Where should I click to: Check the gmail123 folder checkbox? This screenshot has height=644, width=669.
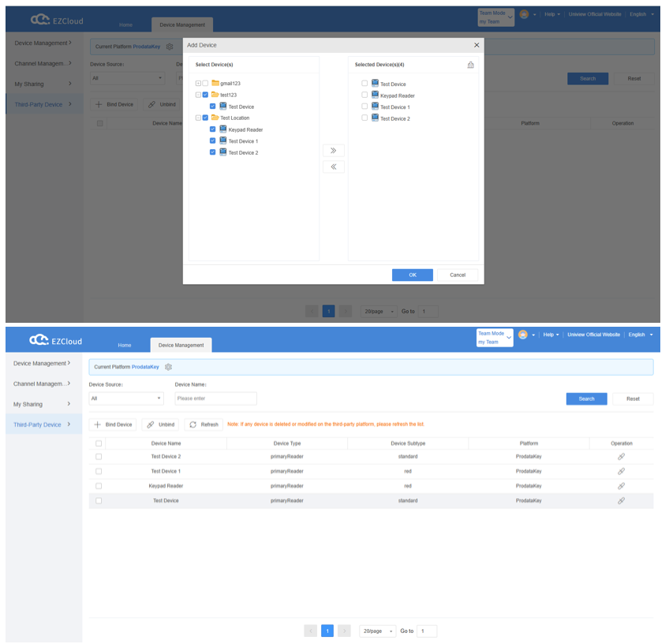[205, 83]
